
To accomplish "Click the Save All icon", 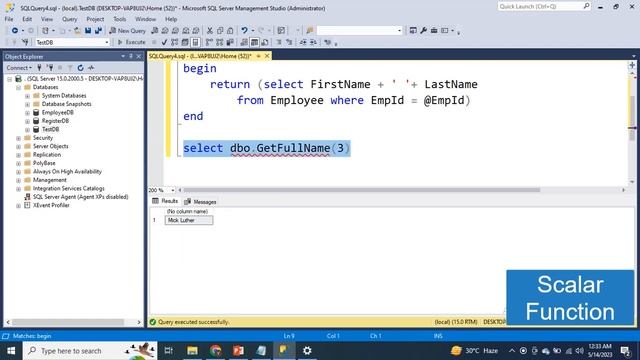I will 98,31.
